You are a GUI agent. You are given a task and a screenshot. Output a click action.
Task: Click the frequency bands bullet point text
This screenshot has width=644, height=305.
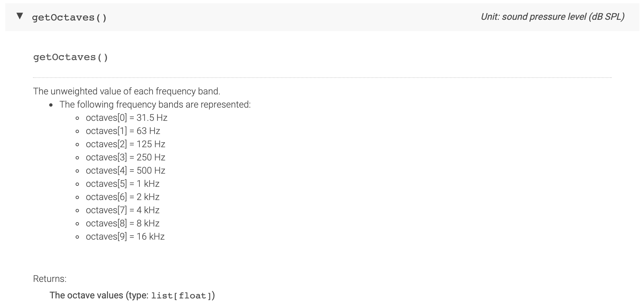155,104
